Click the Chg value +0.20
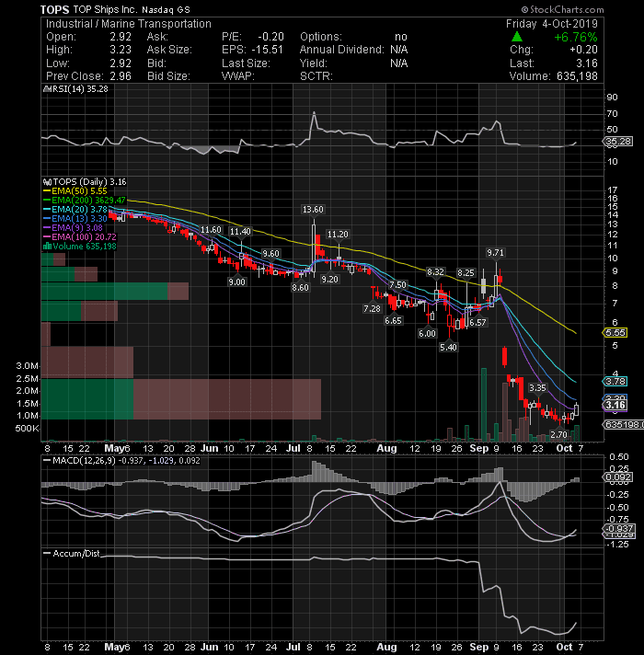This screenshot has height=655, width=644. (x=583, y=50)
